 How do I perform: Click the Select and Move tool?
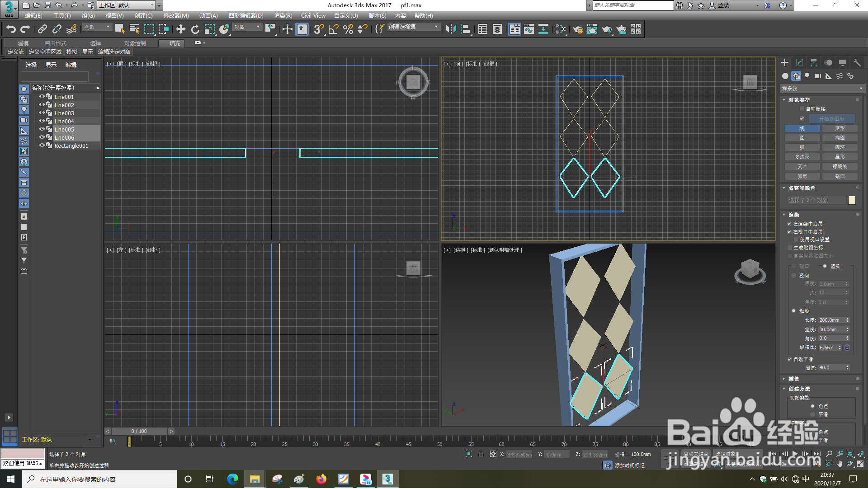[x=180, y=29]
